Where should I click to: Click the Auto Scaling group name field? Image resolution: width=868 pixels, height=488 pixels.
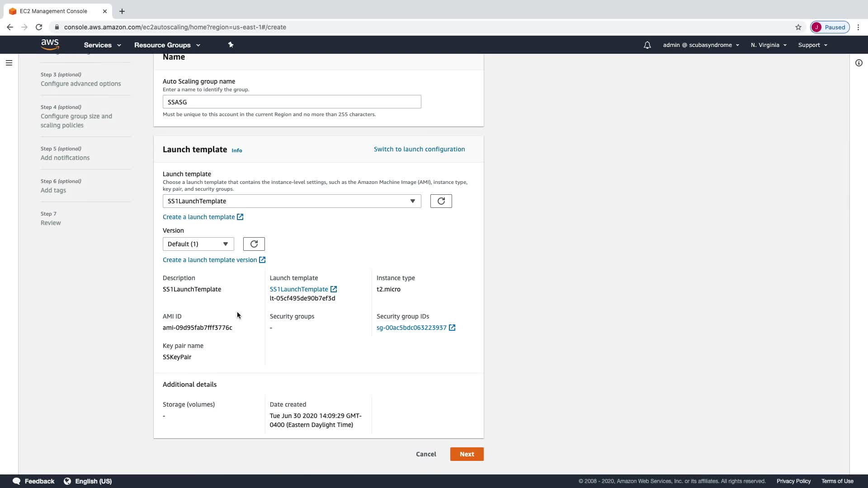292,102
